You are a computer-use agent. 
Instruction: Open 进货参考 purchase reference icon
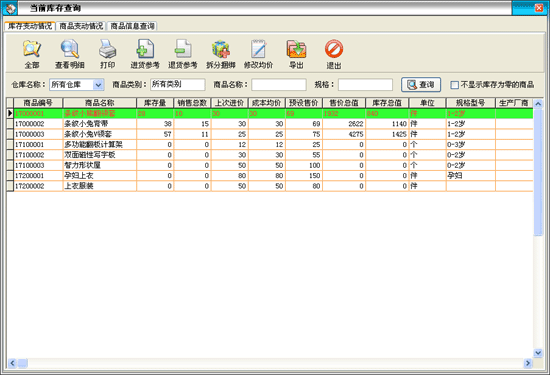click(145, 49)
